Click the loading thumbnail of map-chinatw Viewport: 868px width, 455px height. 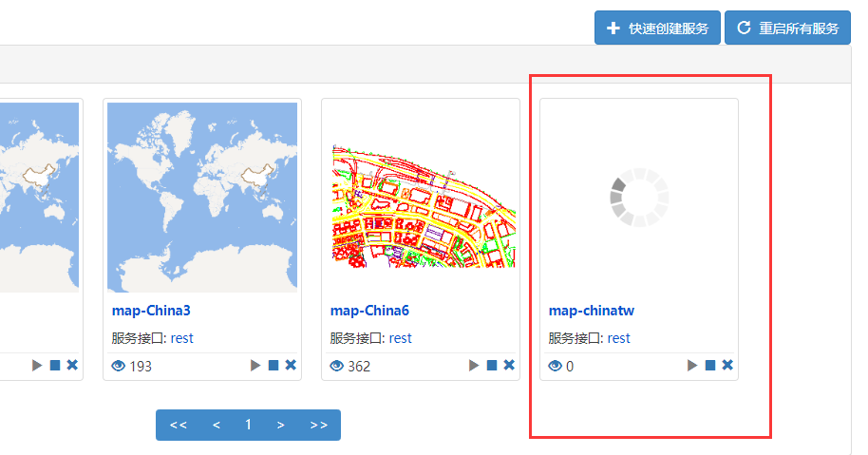(639, 198)
